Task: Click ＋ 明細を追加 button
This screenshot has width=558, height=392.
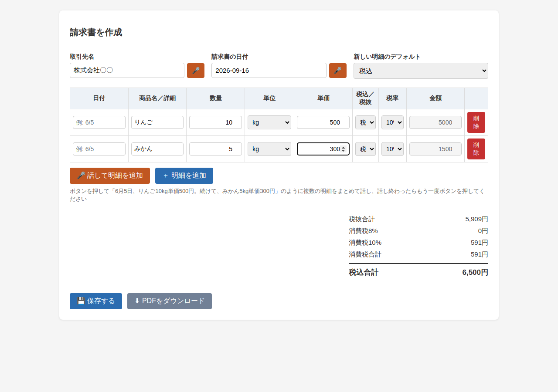Action: coord(184,176)
